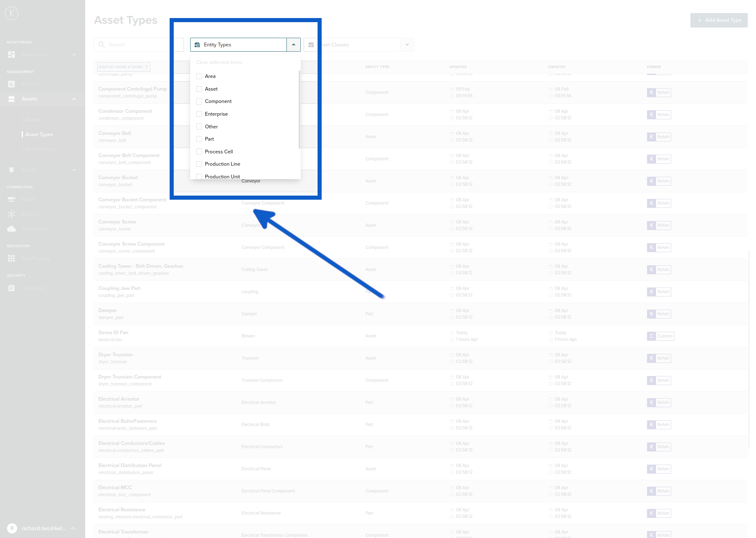Click the Metrics chart icon
Image resolution: width=756 pixels, height=538 pixels.
tap(11, 84)
